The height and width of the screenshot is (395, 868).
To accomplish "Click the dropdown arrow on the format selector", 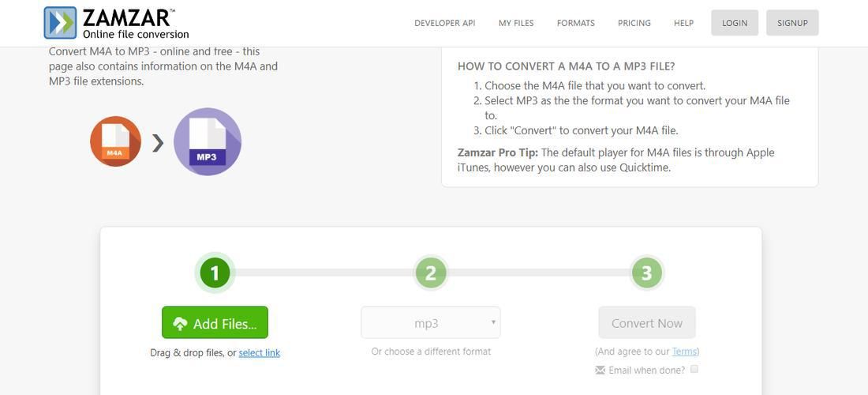I will [493, 322].
